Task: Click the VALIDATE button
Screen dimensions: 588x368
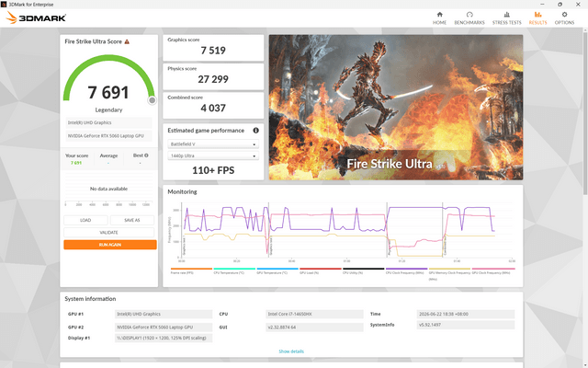Action: [108, 233]
